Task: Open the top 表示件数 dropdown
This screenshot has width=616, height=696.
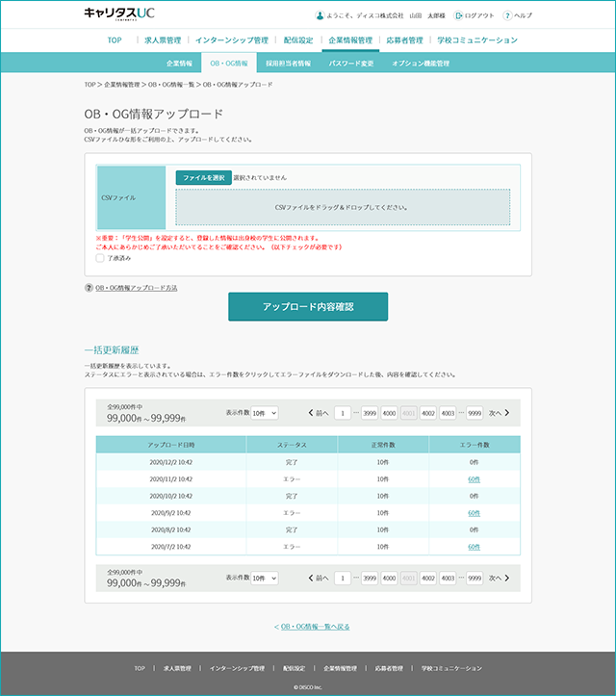Action: (x=264, y=413)
